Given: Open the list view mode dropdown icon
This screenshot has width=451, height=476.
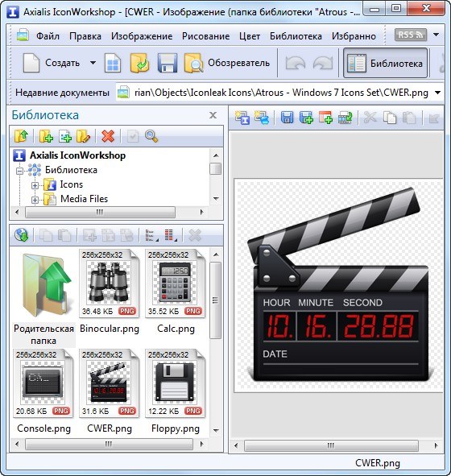Looking at the screenshot, I should [151, 235].
